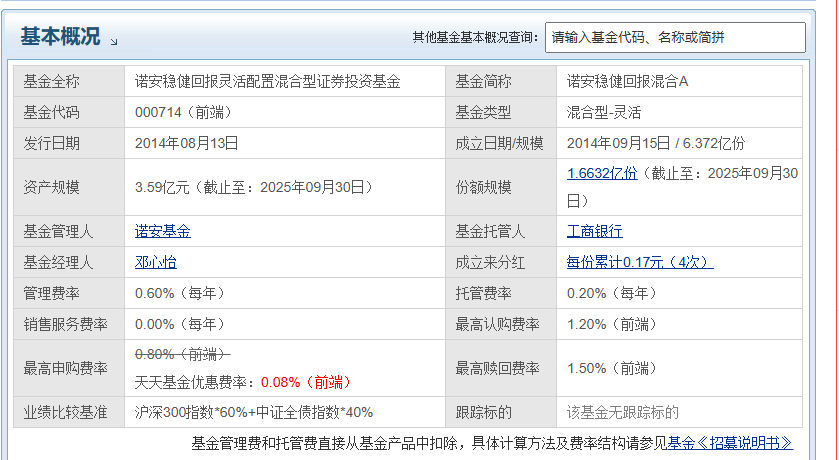This screenshot has width=839, height=460.
Task: Focus the fund code search input field
Action: click(x=675, y=37)
